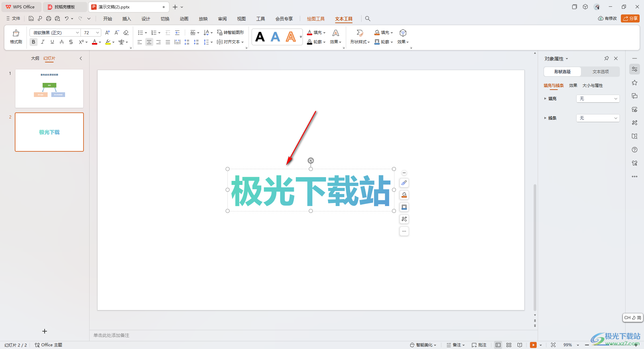Decrease font size icon
Viewport: 644px width, 349px height.
tap(117, 33)
